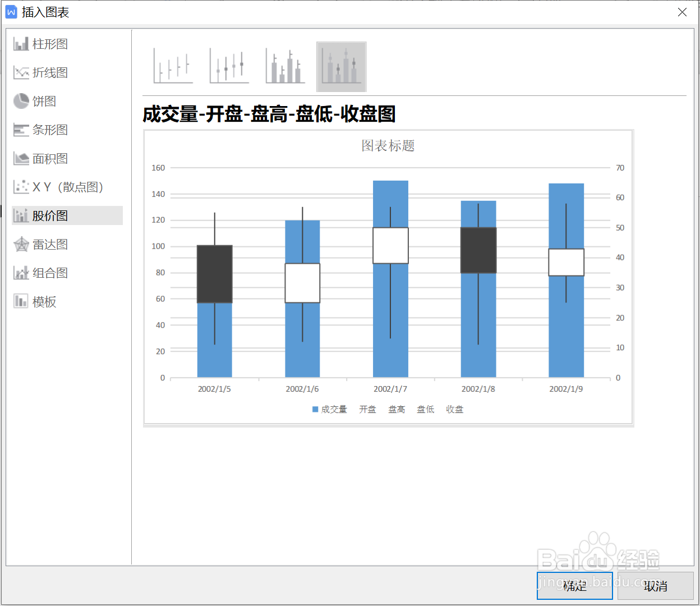Select the 折线图 line chart icon
Image resolution: width=700 pixels, height=606 pixels.
click(21, 72)
